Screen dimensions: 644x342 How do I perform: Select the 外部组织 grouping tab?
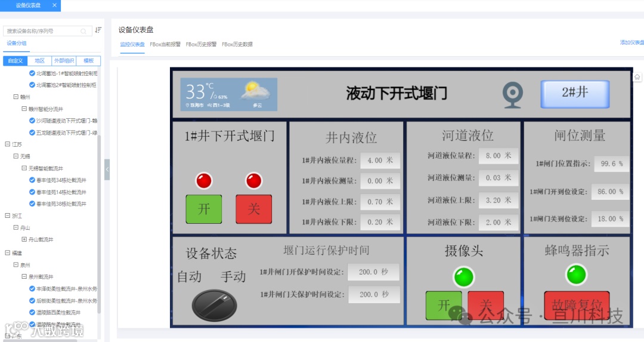tap(64, 61)
